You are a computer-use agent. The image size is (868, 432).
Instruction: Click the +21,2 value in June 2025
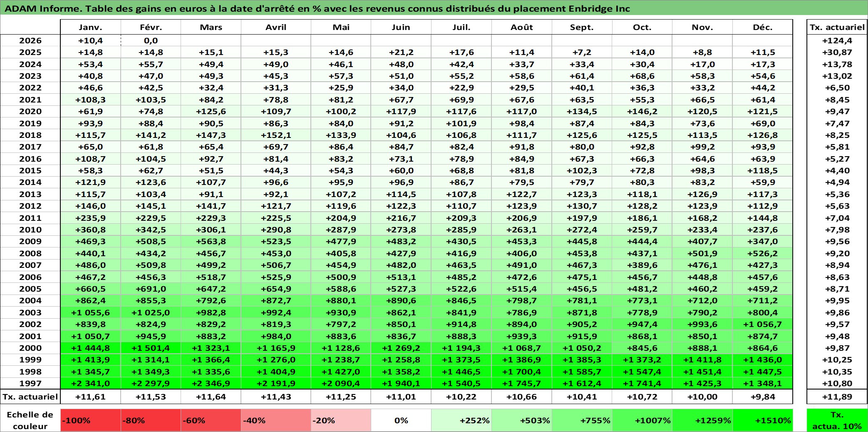pos(401,52)
